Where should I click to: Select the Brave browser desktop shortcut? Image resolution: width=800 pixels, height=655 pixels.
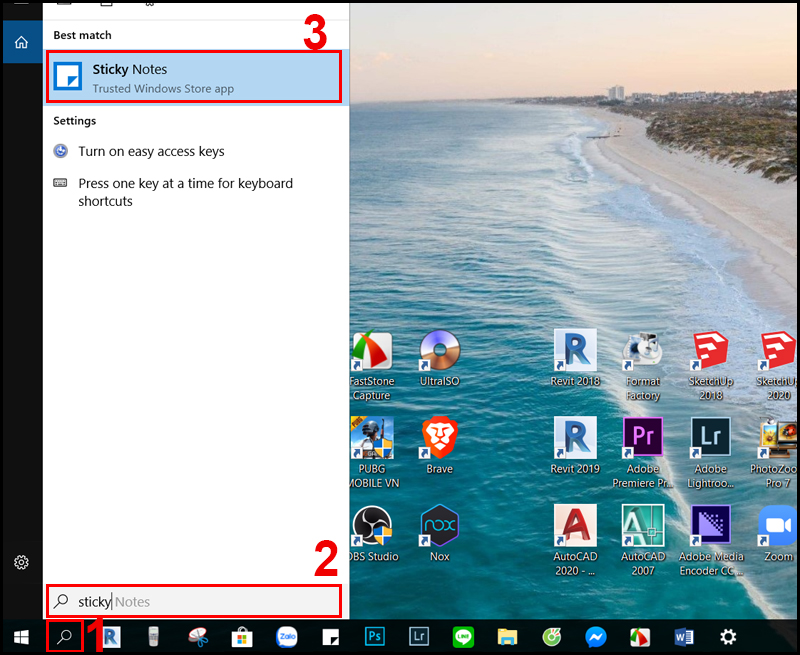tap(440, 446)
